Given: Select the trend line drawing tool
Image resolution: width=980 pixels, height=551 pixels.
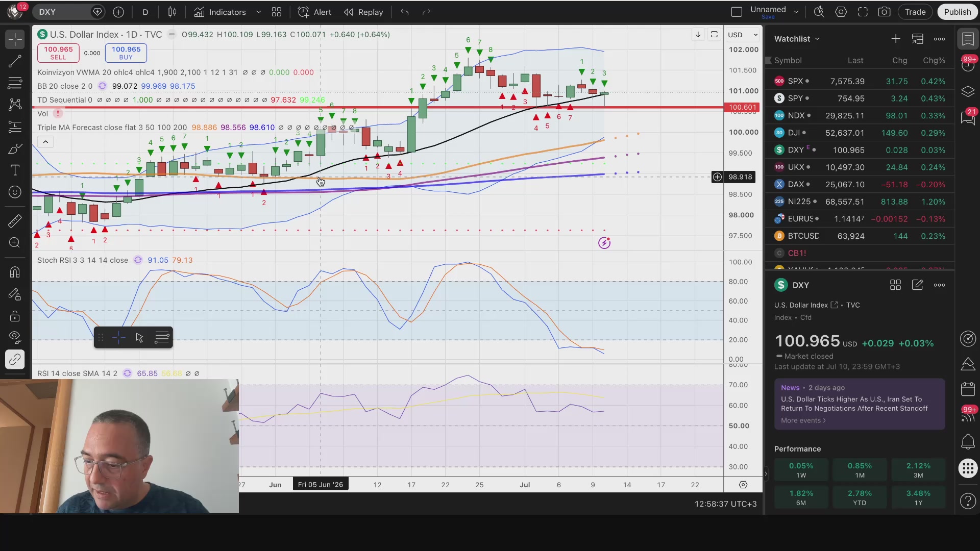Looking at the screenshot, I should click(x=15, y=61).
